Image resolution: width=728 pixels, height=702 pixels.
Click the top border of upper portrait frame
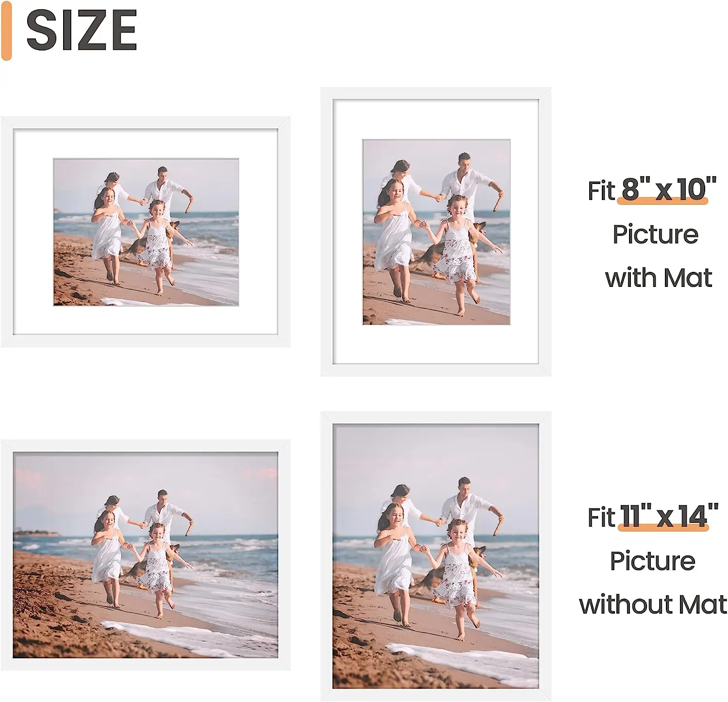pos(436,93)
